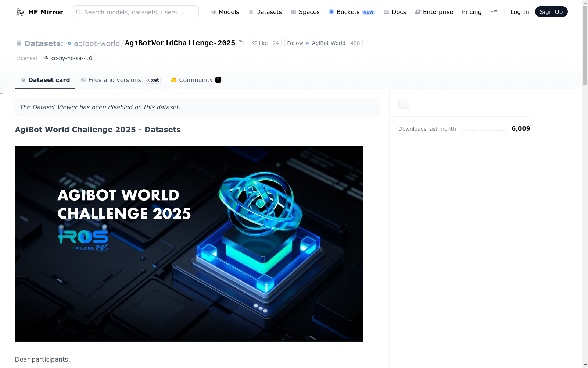Click the scrollbar down arrow
The height and width of the screenshot is (368, 588).
click(585, 365)
